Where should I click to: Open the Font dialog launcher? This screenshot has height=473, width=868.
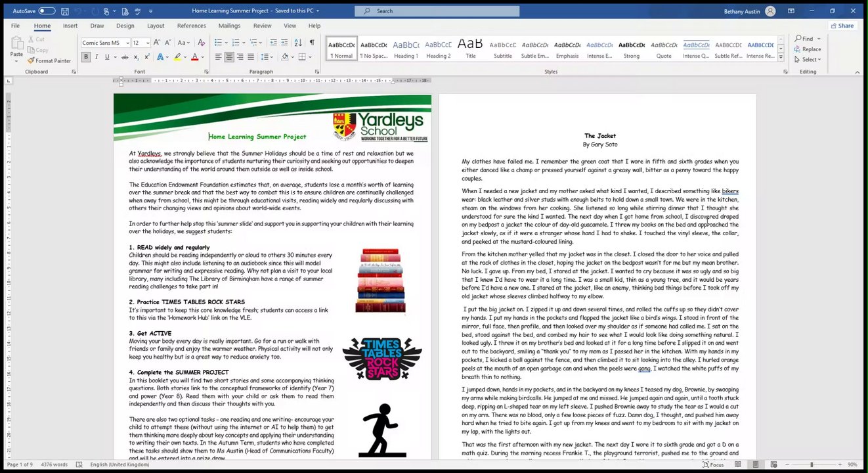tap(206, 72)
